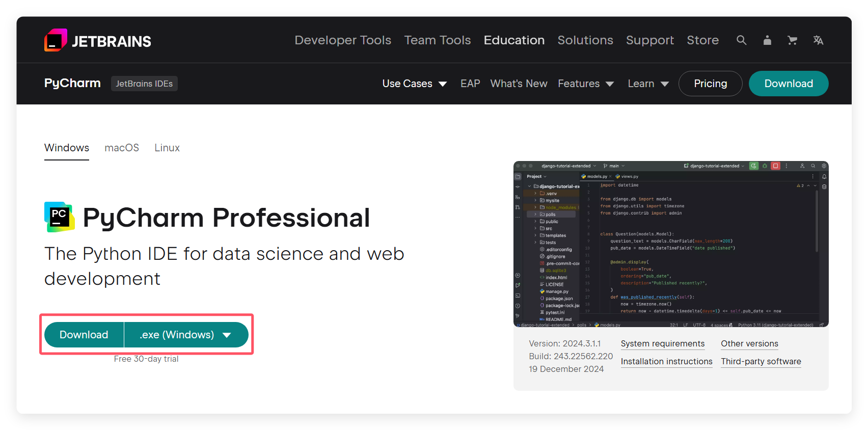
Task: Open Developer Tools menu
Action: click(343, 40)
